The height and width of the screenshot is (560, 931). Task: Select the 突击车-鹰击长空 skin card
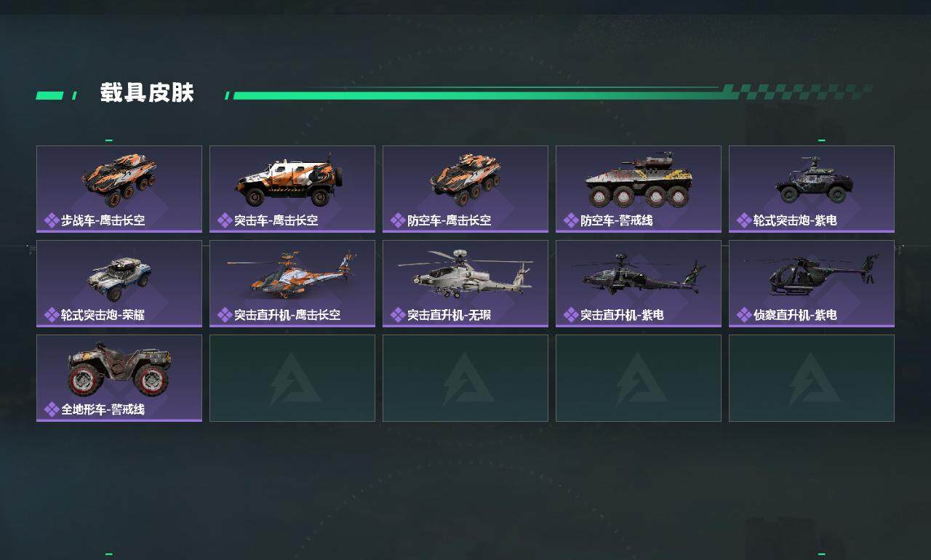pos(292,189)
